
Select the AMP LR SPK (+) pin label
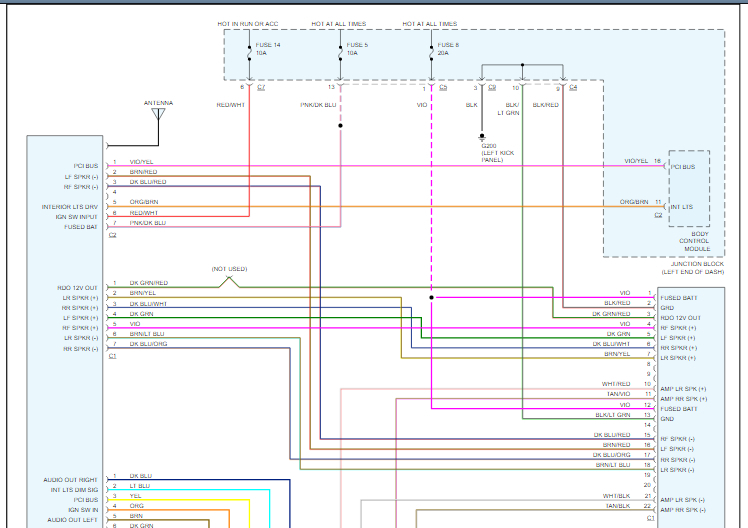pyautogui.click(x=683, y=388)
